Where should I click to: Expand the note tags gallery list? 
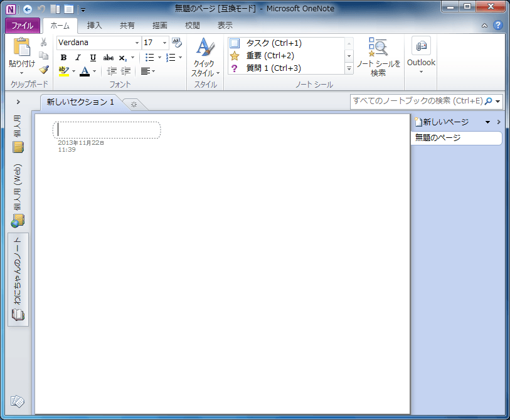click(349, 68)
